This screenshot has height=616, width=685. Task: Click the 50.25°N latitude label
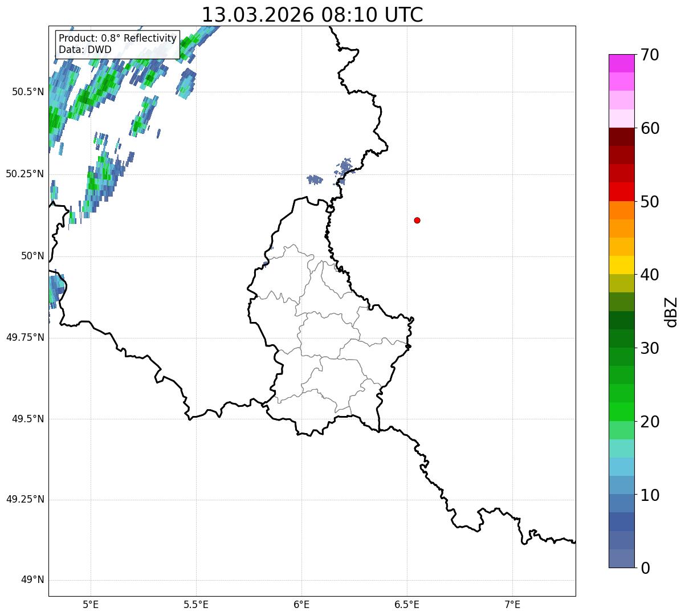[x=25, y=174]
